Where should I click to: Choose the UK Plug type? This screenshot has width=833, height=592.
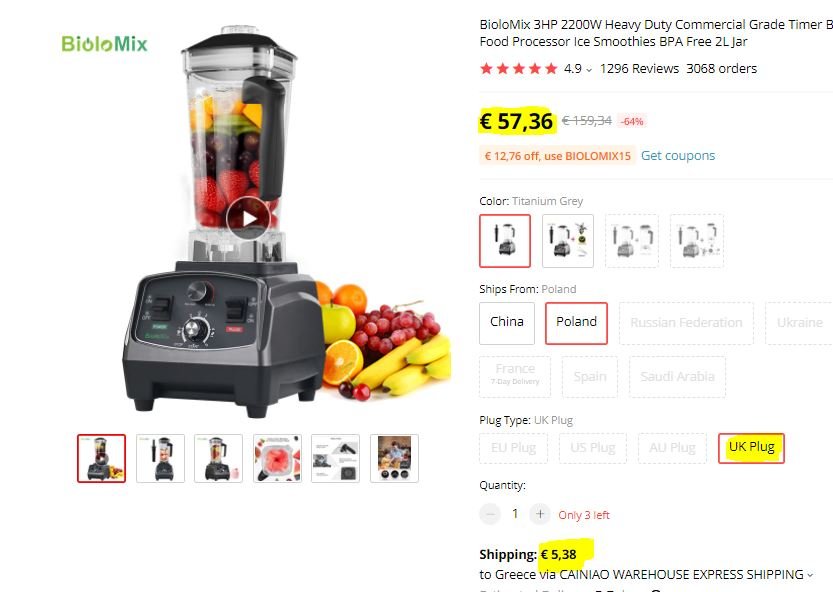[x=751, y=448]
